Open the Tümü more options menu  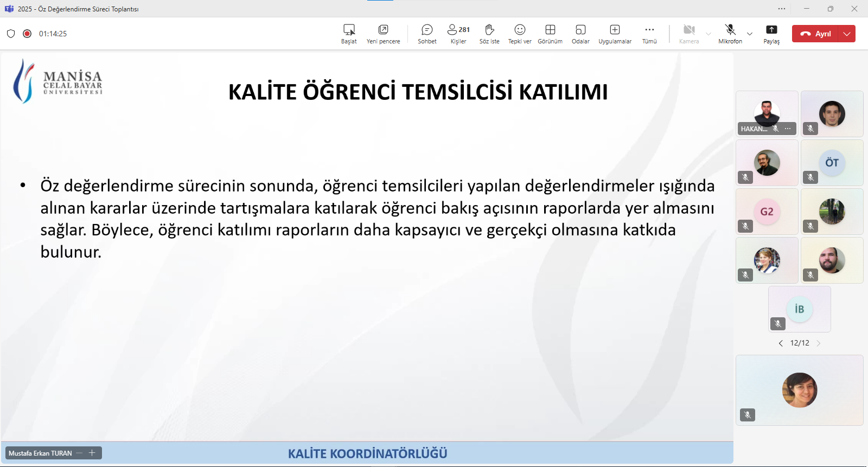coord(649,34)
